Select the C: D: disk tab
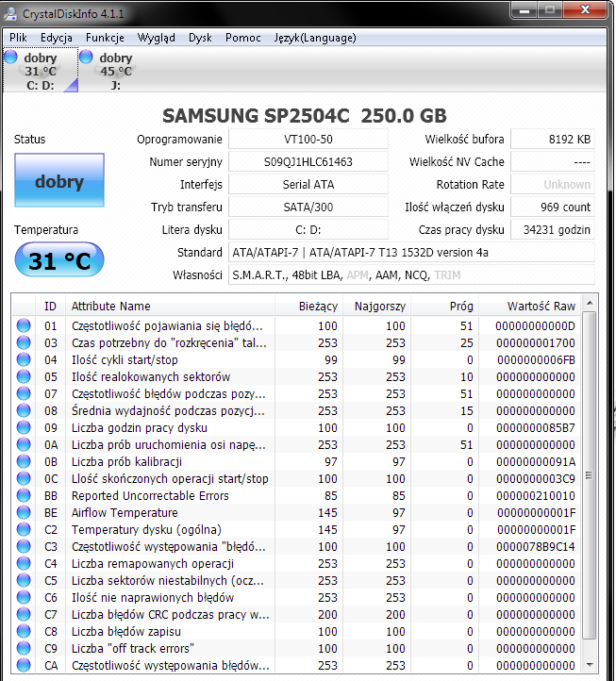This screenshot has width=616, height=681. pyautogui.click(x=41, y=71)
